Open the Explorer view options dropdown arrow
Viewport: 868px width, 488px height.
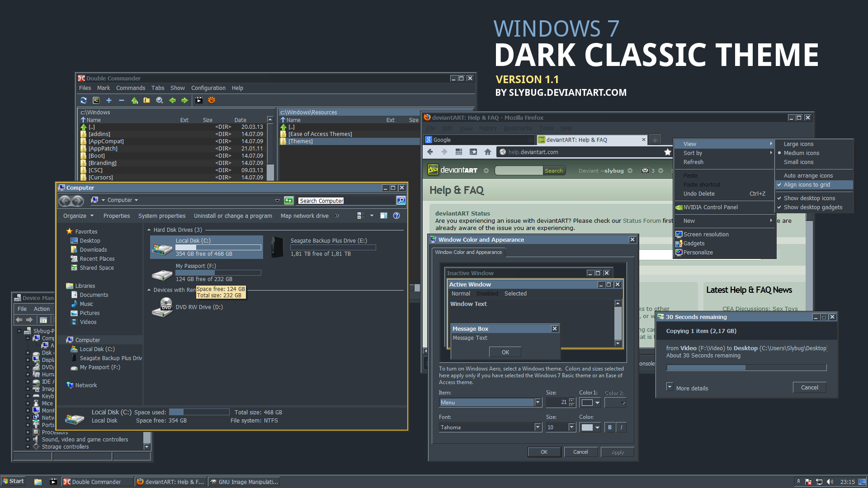click(372, 216)
